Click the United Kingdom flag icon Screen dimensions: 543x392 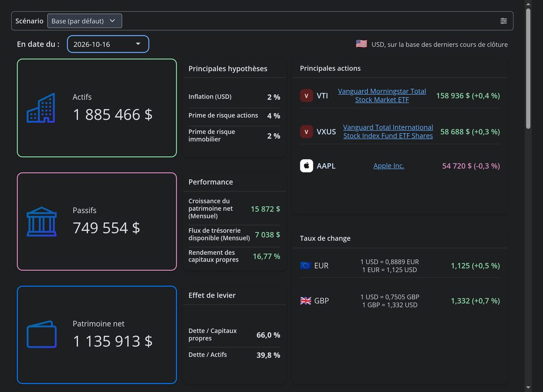pyautogui.click(x=305, y=301)
